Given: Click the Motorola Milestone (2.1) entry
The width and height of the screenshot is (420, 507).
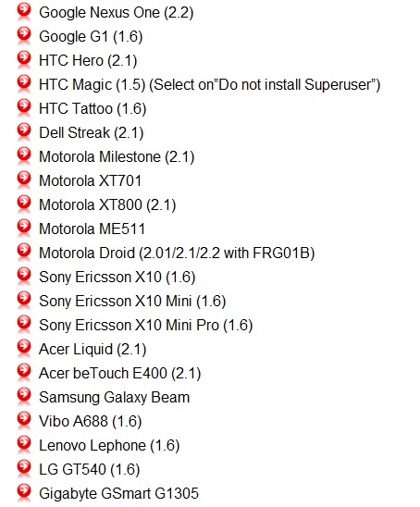Looking at the screenshot, I should click(117, 157).
